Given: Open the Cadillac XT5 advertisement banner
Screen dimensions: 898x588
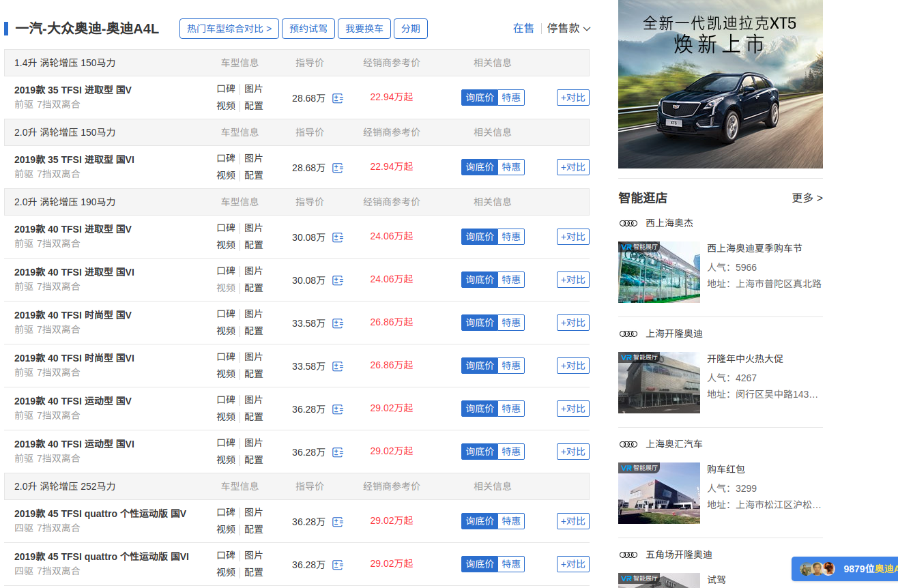Looking at the screenshot, I should (721, 84).
